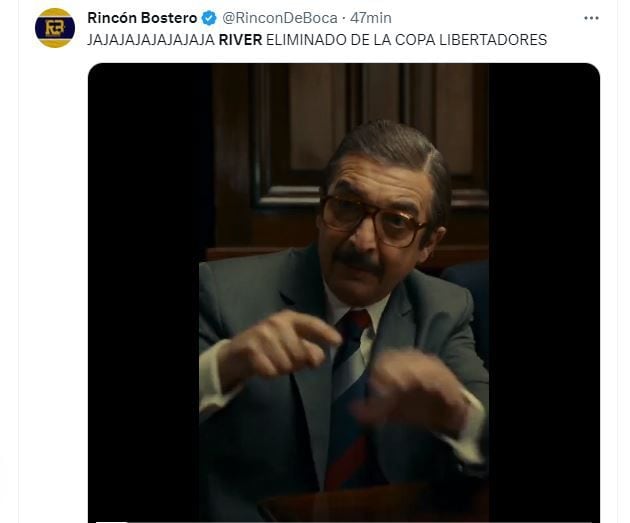Play the embedded video of the man
Viewport: 630px width, 523px height.
click(x=344, y=292)
